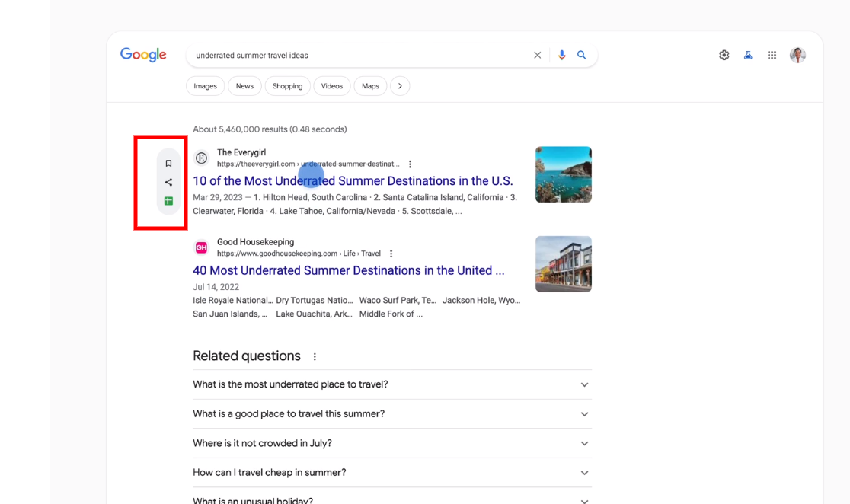850x504 pixels.
Task: Open more options for The Everygirl result
Action: [x=410, y=164]
